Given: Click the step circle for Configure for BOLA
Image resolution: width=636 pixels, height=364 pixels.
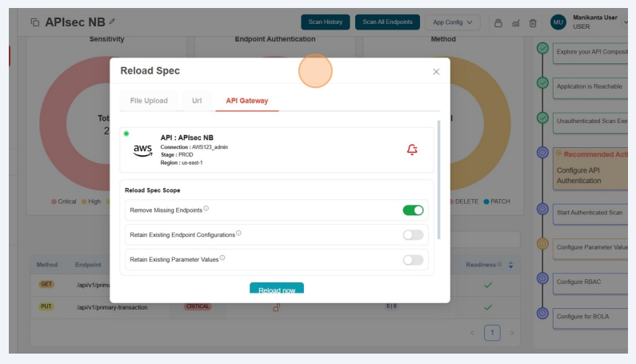Looking at the screenshot, I should coord(542,314).
